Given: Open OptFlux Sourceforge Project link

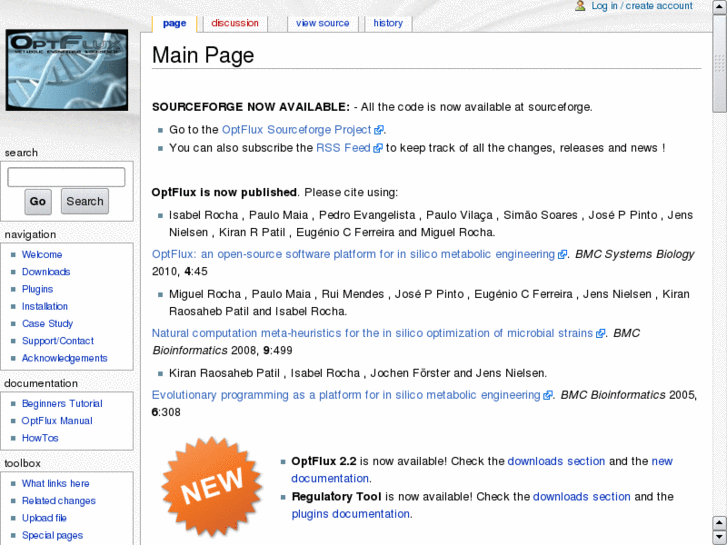Looking at the screenshot, I should coord(297,130).
